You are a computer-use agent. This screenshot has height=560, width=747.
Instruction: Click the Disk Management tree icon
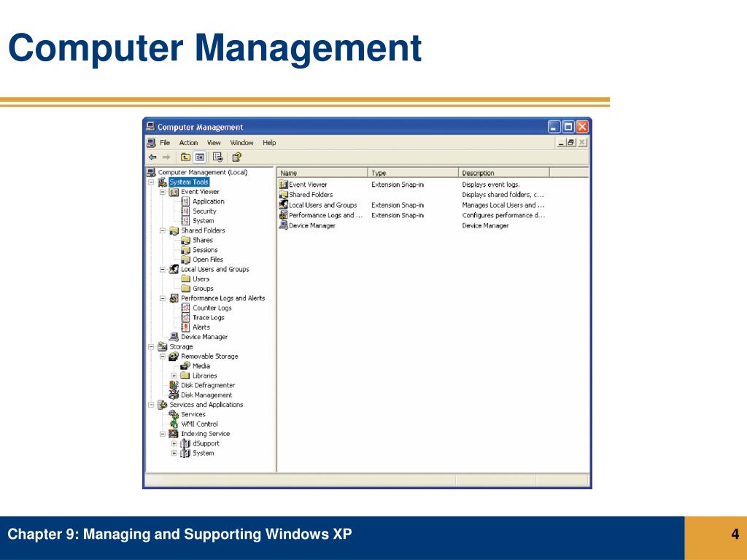[174, 394]
